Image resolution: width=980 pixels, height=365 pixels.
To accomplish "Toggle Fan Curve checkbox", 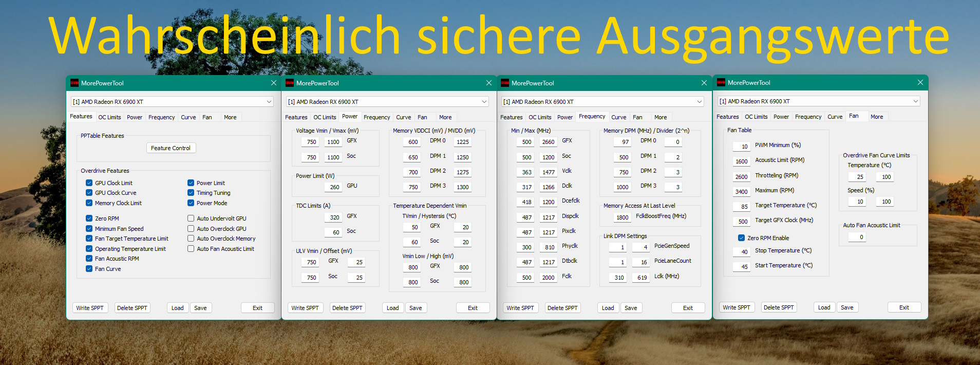I will (89, 269).
